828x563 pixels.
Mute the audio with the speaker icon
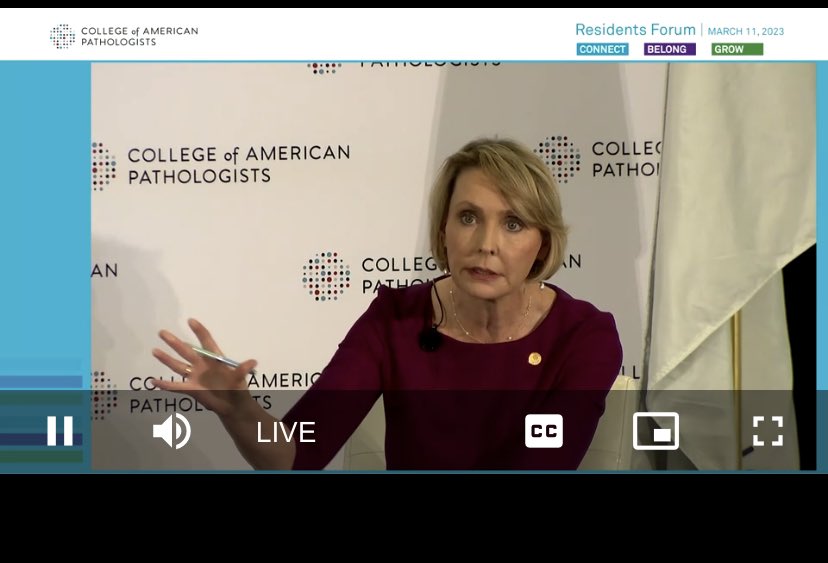pos(172,431)
